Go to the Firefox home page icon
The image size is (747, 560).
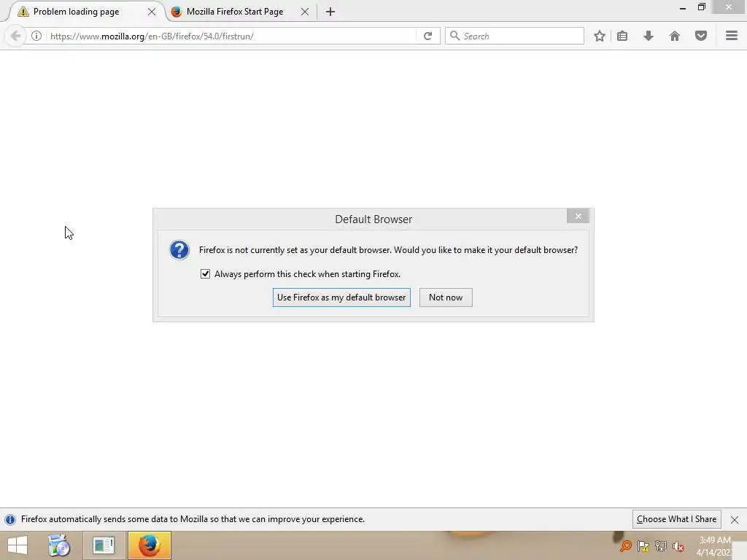[x=675, y=36]
